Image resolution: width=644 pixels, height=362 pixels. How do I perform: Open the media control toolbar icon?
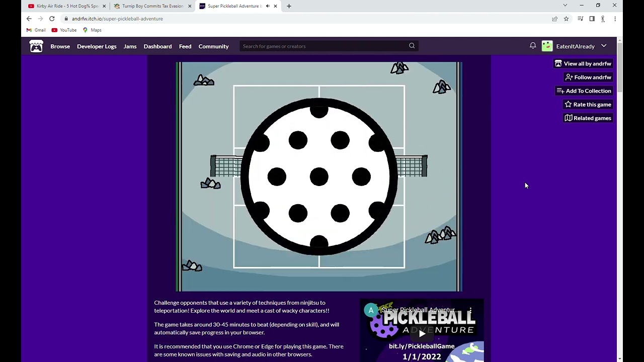pyautogui.click(x=580, y=19)
